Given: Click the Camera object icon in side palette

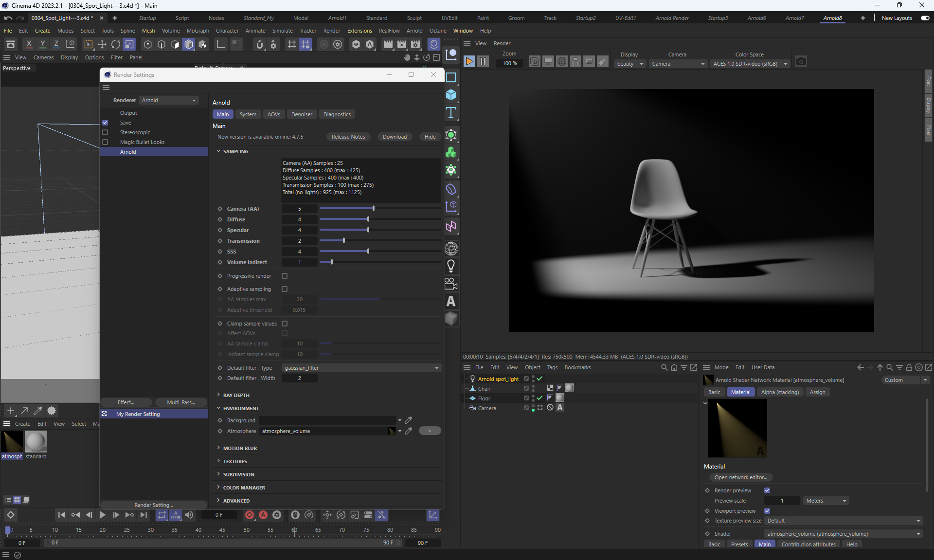Looking at the screenshot, I should point(451,284).
